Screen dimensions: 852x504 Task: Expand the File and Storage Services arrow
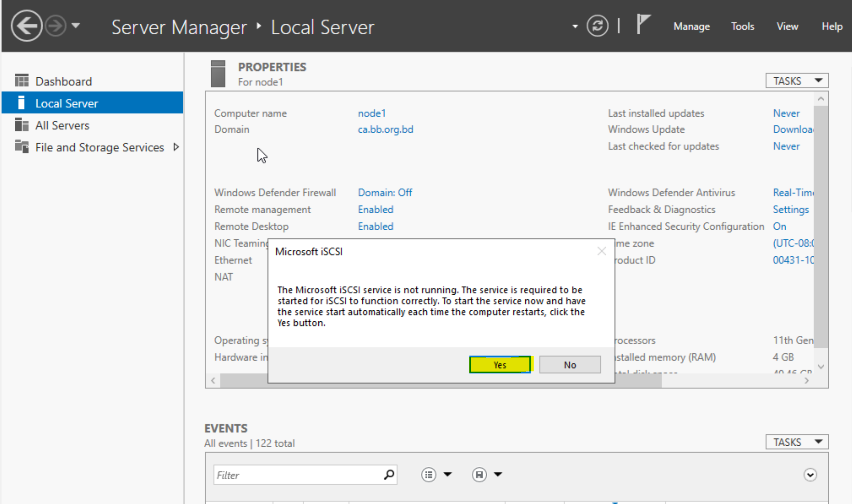pyautogui.click(x=176, y=147)
